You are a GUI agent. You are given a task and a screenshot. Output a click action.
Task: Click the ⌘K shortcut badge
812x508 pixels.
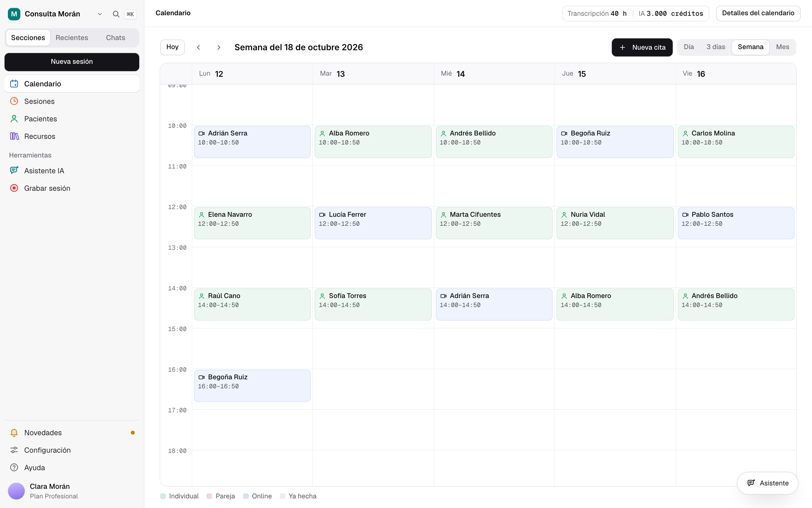(130, 14)
